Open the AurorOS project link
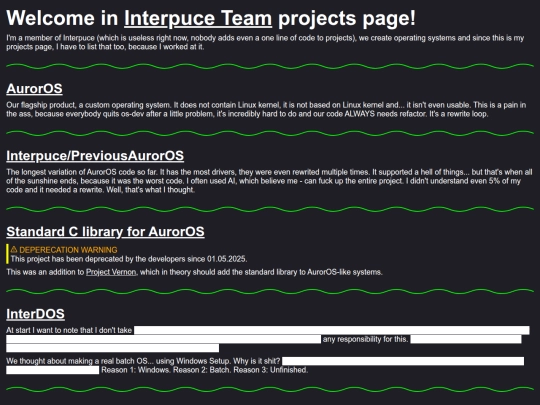The width and height of the screenshot is (540, 405). (34, 89)
